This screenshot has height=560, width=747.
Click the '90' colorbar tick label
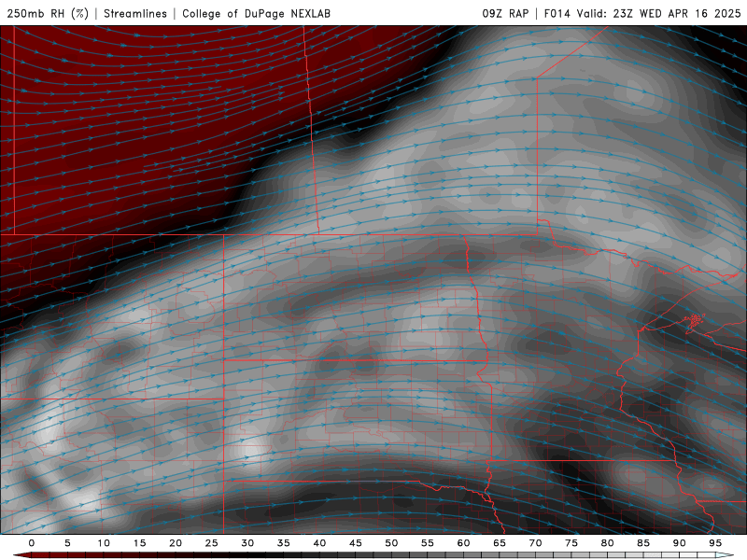[679, 543]
